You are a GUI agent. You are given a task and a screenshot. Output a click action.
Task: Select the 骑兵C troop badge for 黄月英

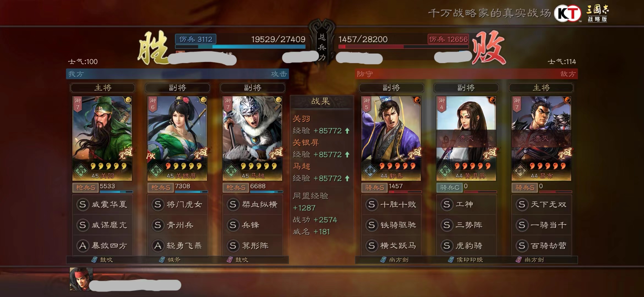click(449, 188)
